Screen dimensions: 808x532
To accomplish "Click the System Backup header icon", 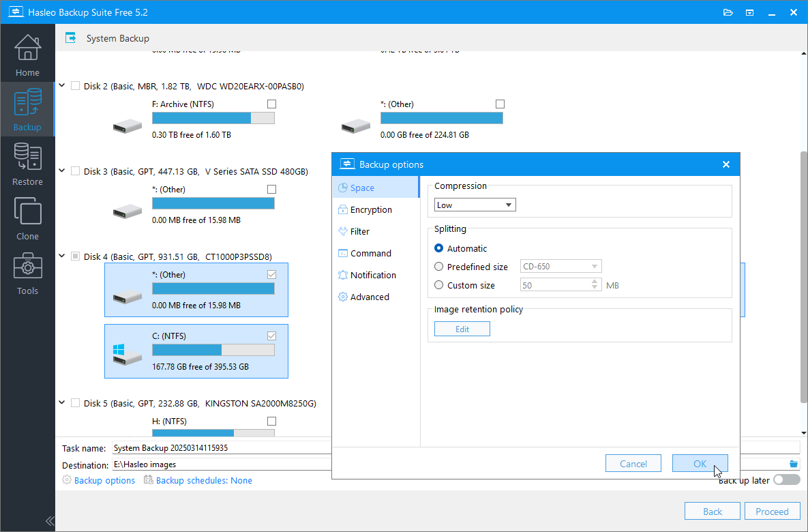I will [71, 38].
